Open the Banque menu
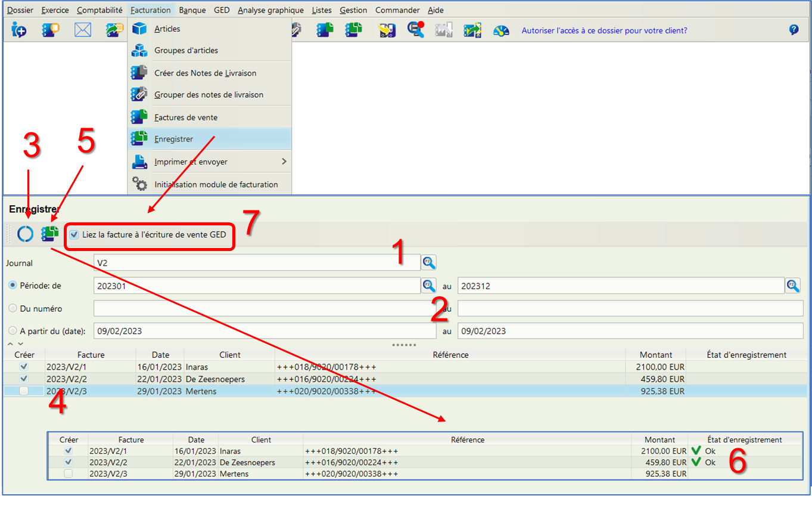The width and height of the screenshot is (812, 505). tap(192, 10)
